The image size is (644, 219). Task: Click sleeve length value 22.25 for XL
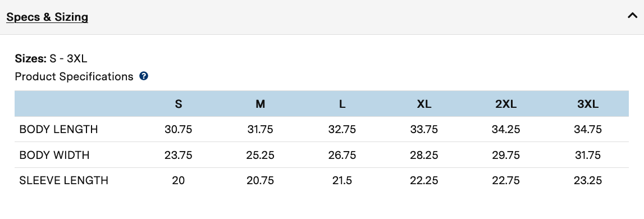pyautogui.click(x=424, y=180)
